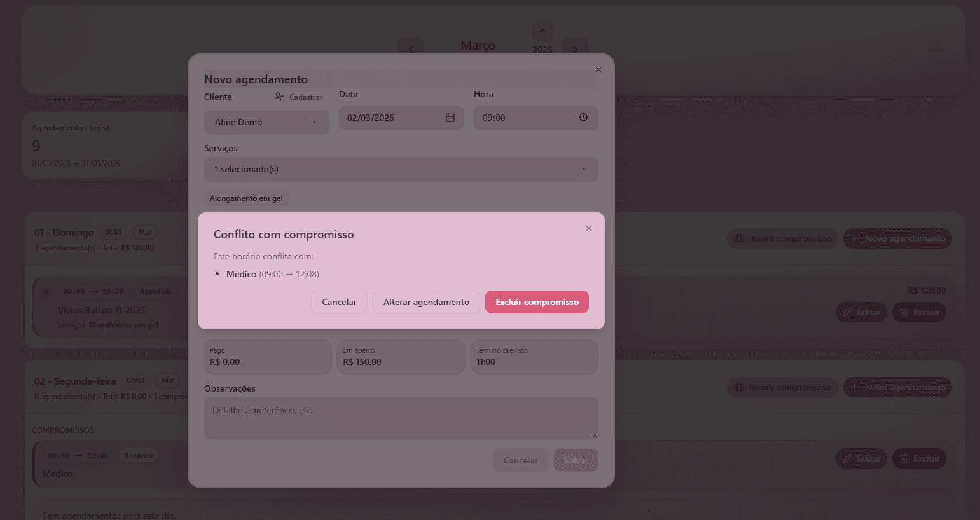The height and width of the screenshot is (520, 980).
Task: Click Excluir for the Medico compromisso
Action: coord(919,458)
